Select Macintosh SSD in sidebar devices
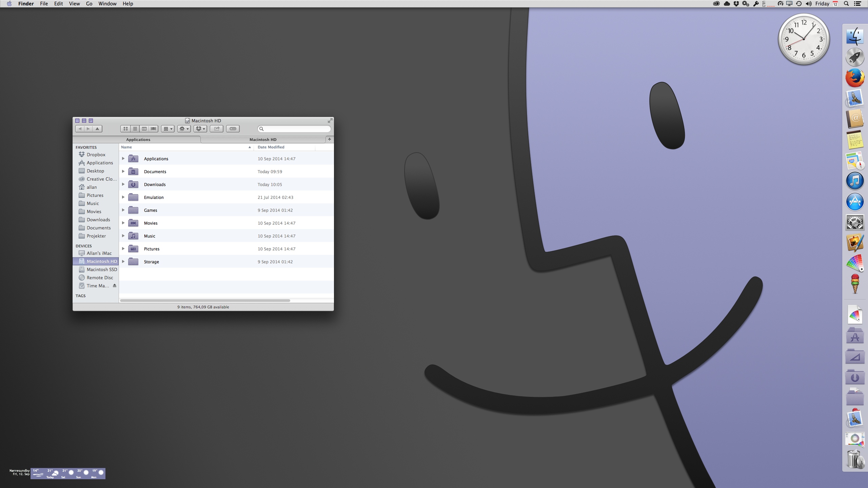The width and height of the screenshot is (868, 488). 96,269
